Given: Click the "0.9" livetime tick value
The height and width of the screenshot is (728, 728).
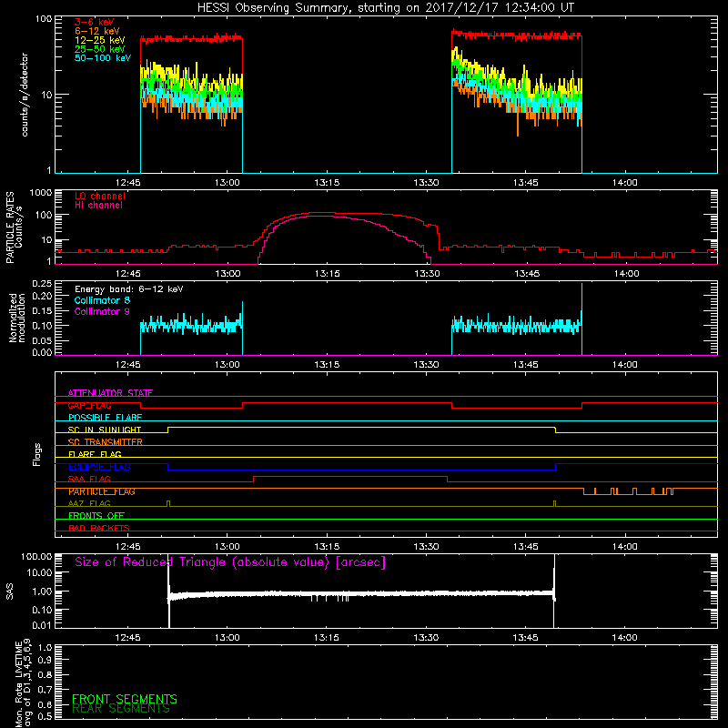Looking at the screenshot, I should pos(45,661).
